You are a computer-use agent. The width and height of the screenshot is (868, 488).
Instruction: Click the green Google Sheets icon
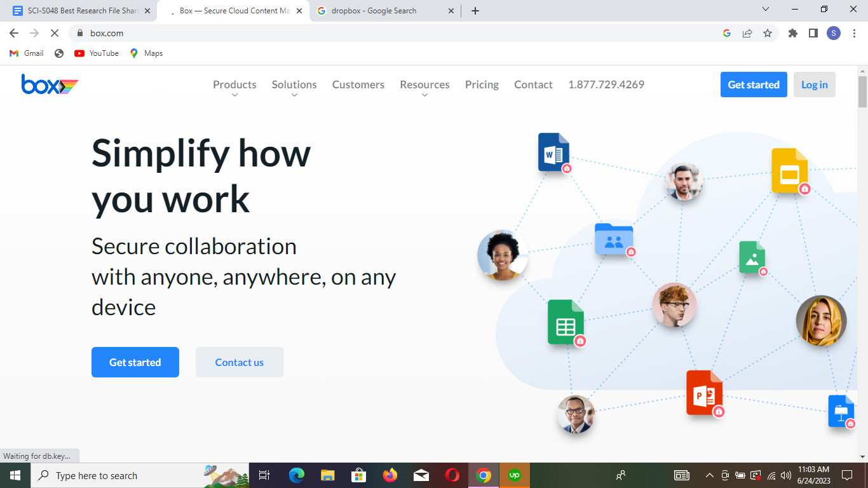click(x=565, y=322)
